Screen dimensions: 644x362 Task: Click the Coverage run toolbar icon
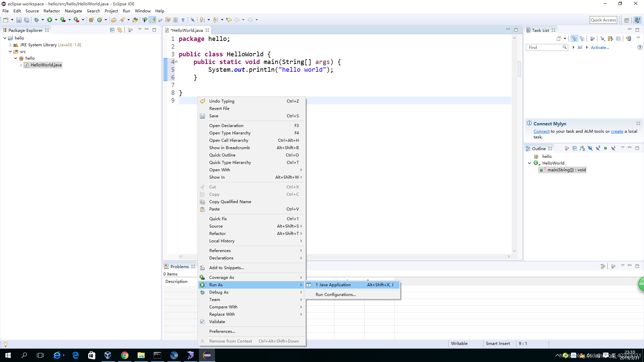[63, 20]
